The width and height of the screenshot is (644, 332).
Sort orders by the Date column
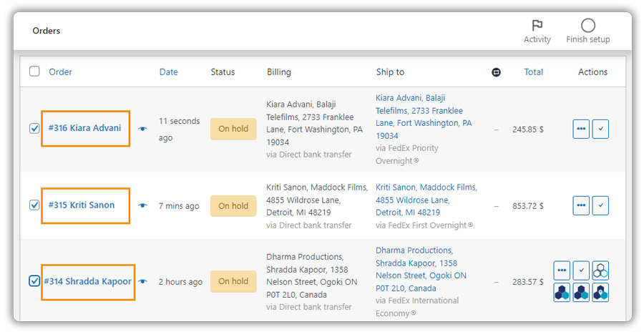pyautogui.click(x=168, y=72)
